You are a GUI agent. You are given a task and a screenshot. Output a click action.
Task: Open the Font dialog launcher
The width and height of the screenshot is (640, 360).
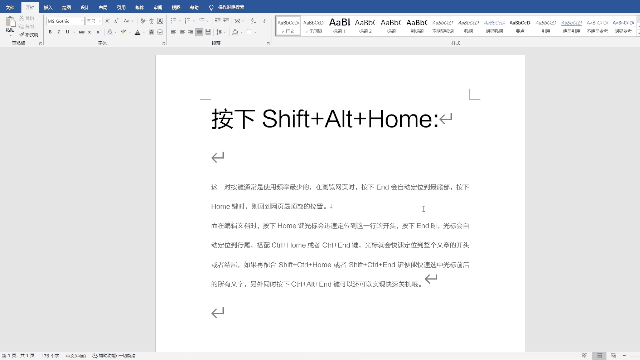(164, 43)
